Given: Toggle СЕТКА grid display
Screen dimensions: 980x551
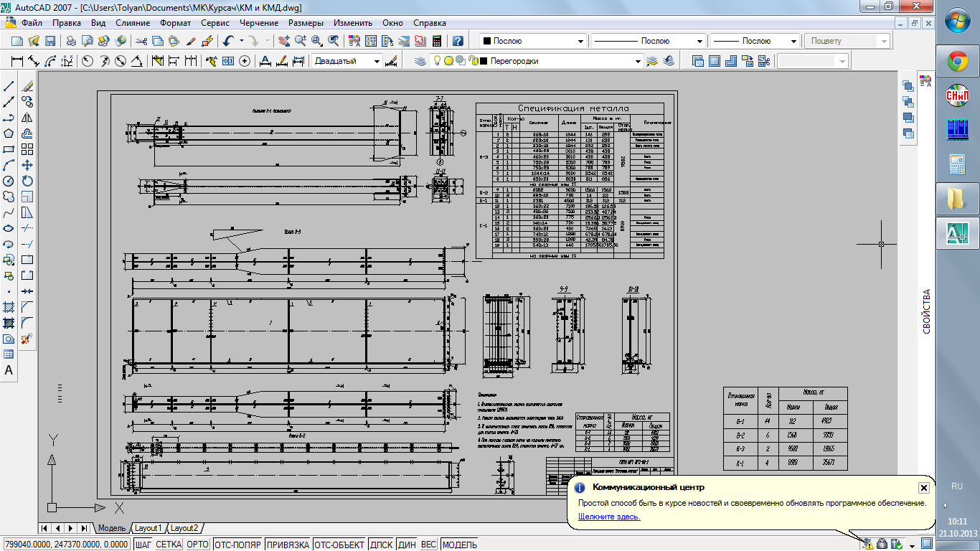Looking at the screenshot, I should click(169, 545).
